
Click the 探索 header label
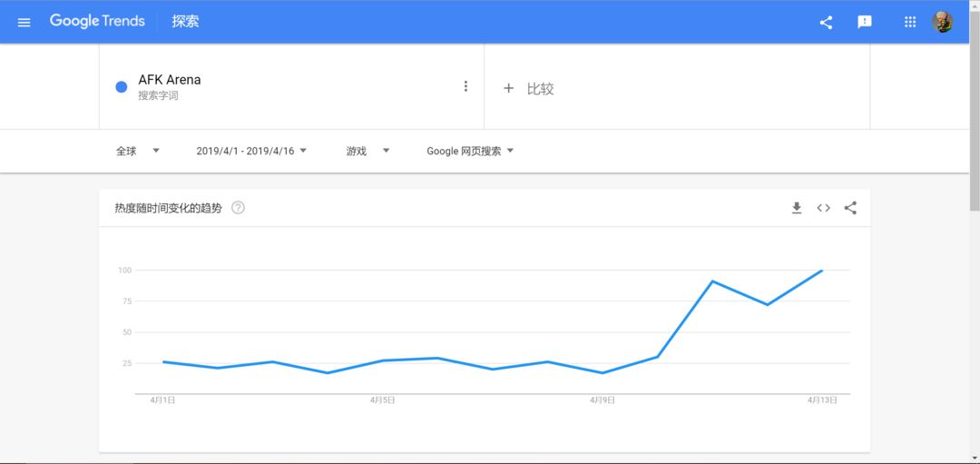pyautogui.click(x=186, y=21)
